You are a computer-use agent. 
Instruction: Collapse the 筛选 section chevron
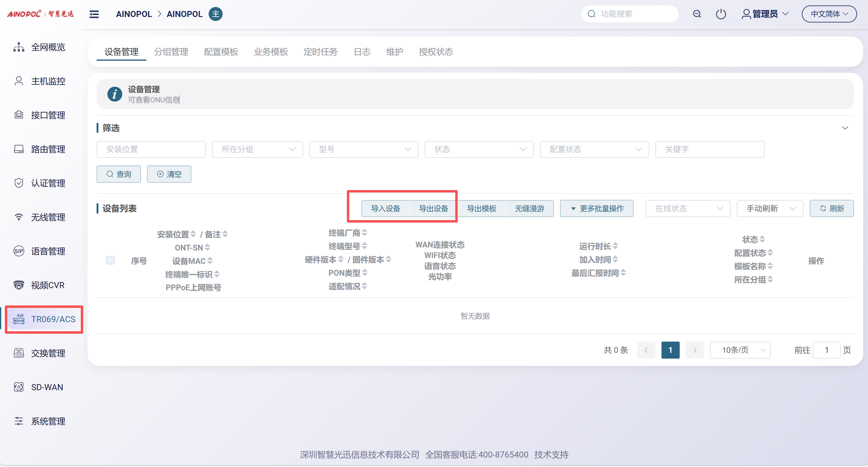pyautogui.click(x=845, y=128)
